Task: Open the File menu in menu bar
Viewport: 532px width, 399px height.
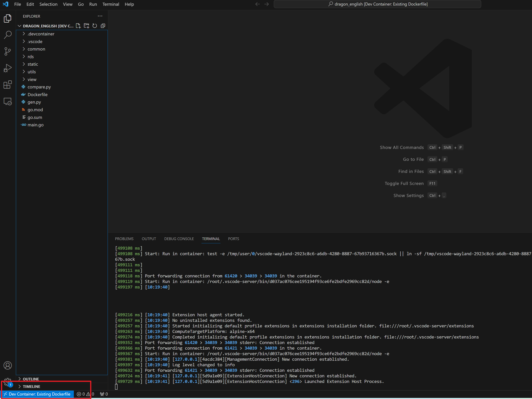Action: (18, 4)
